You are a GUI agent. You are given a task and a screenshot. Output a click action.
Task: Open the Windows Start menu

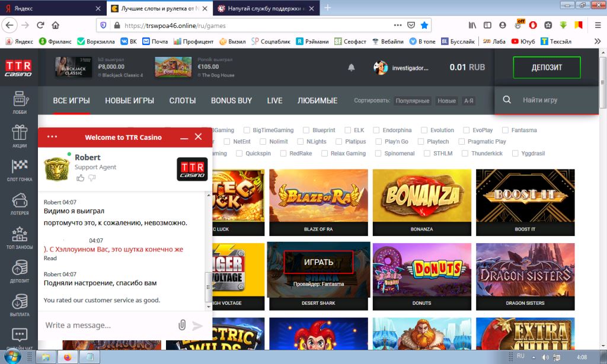(12, 357)
